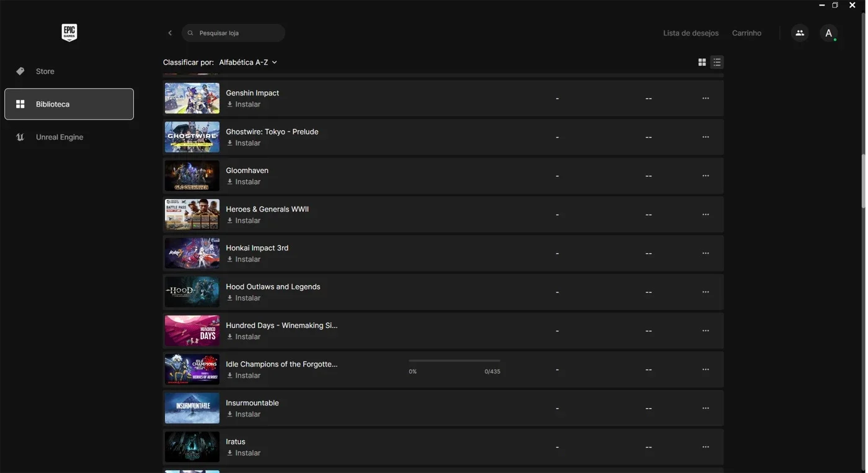
Task: Click the 0/435 achievements count
Action: pyautogui.click(x=492, y=372)
